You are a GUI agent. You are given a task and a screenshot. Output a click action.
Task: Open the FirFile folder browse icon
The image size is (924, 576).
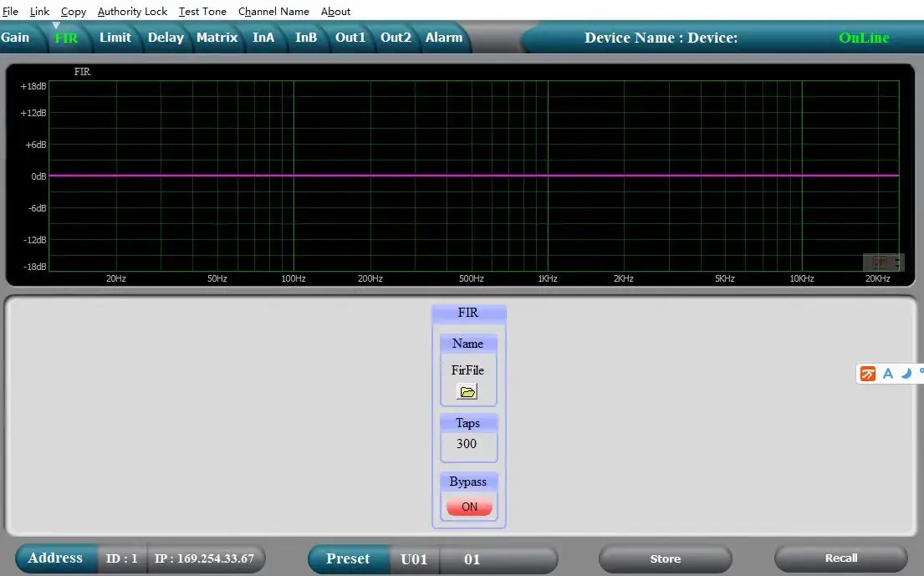pos(467,391)
